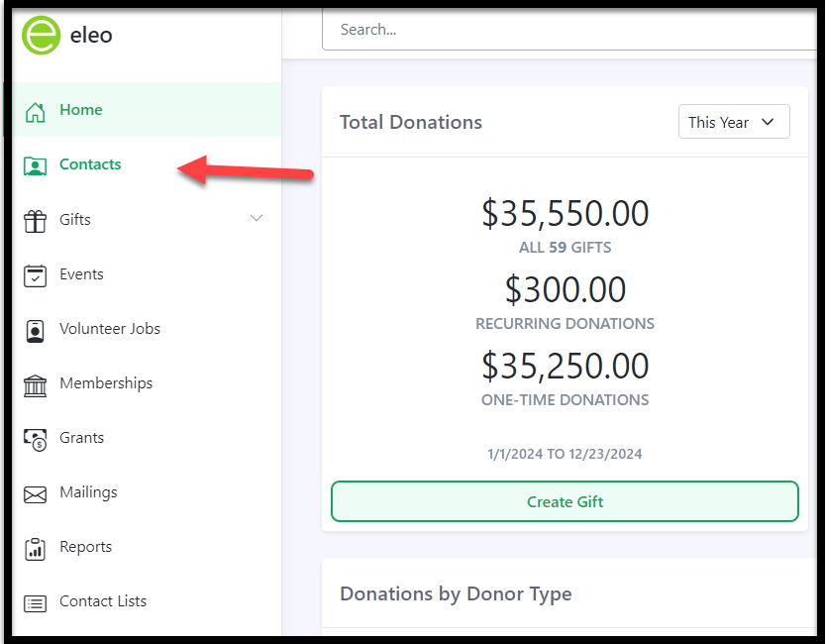
Task: Click the Mailings envelope icon
Action: pos(36,494)
